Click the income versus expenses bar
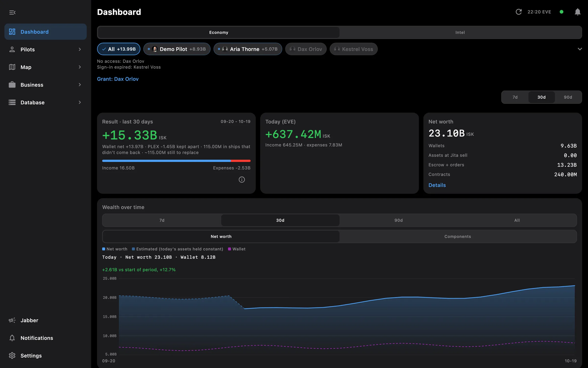This screenshot has width=588, height=368. pyautogui.click(x=176, y=161)
